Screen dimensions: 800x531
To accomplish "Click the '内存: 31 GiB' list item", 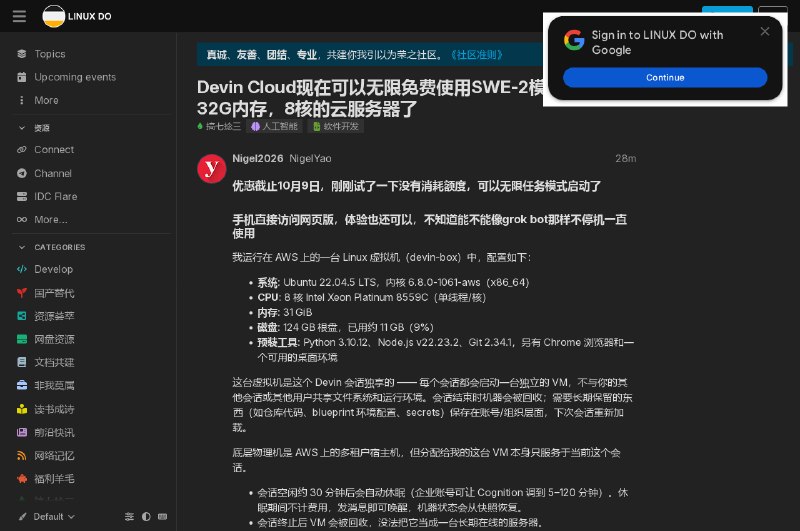I will [x=285, y=312].
